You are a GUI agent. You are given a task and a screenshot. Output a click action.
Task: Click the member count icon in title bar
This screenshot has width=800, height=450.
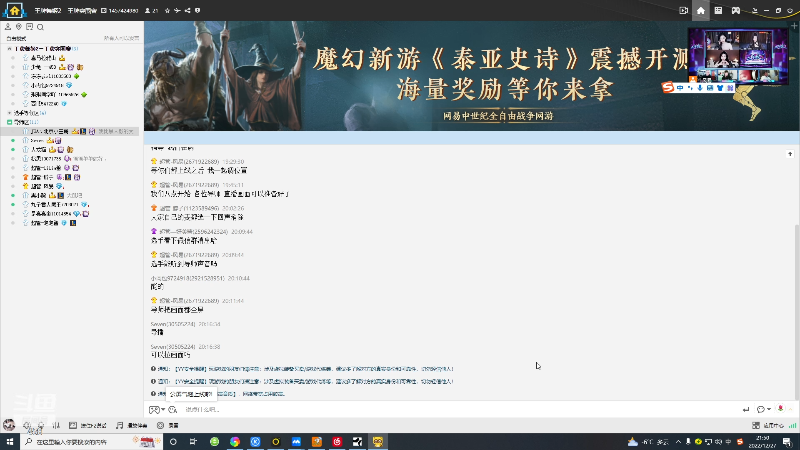click(x=148, y=10)
